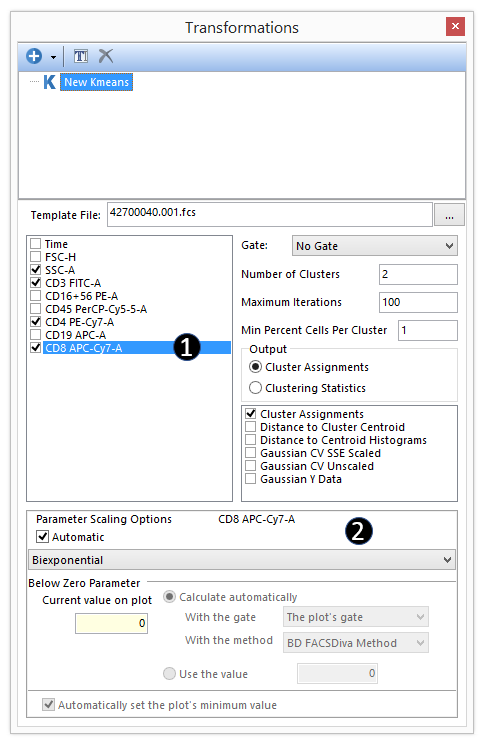Viewport: 488px width, 746px height.
Task: Toggle the Automatic scaling checkbox
Action: (43, 537)
